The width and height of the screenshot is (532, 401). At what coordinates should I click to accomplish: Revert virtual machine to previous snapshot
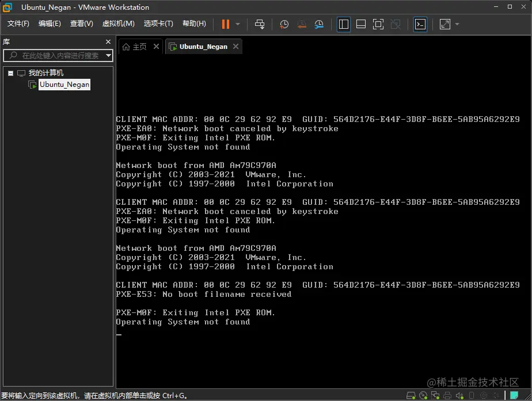[x=302, y=24]
